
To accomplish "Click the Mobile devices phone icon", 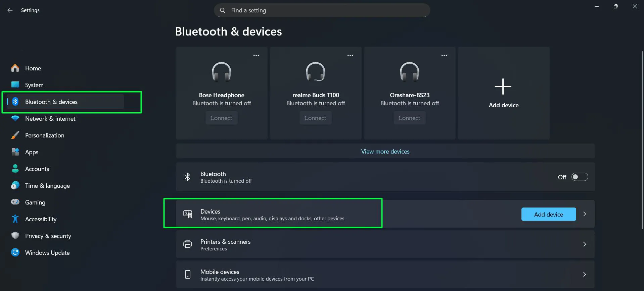I will coord(188,275).
